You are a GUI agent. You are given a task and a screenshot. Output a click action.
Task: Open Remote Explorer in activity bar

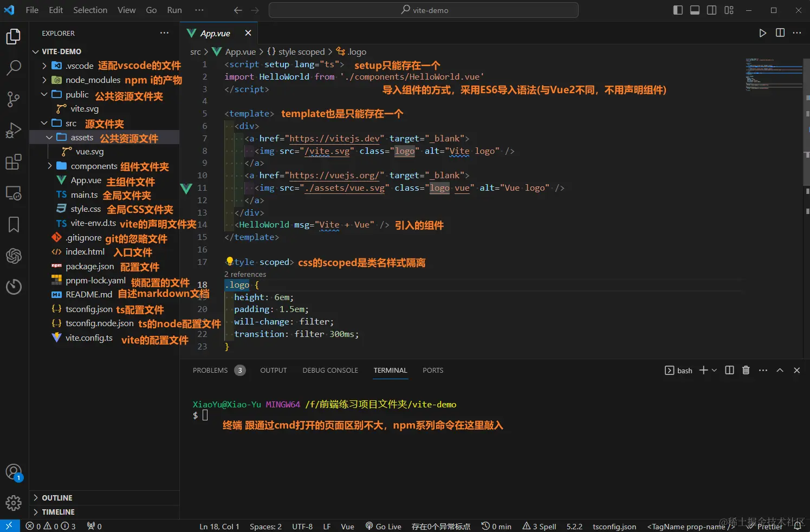tap(14, 193)
